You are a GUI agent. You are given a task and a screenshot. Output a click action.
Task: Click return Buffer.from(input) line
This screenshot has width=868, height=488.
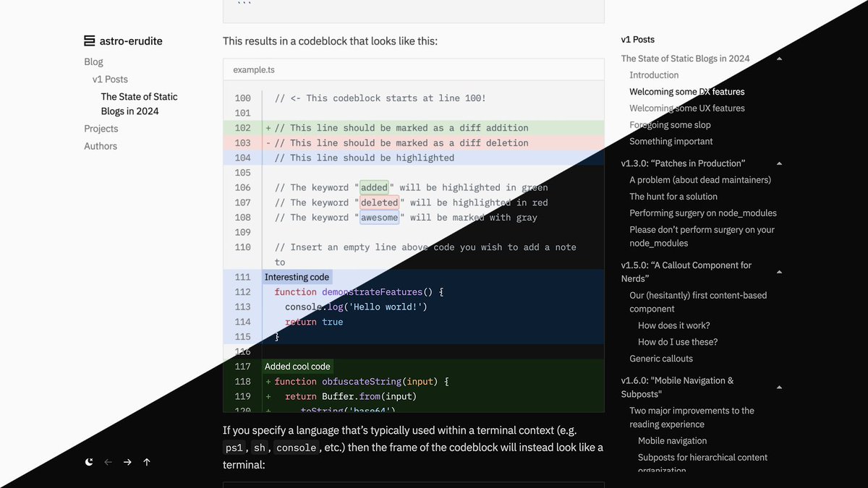point(351,396)
